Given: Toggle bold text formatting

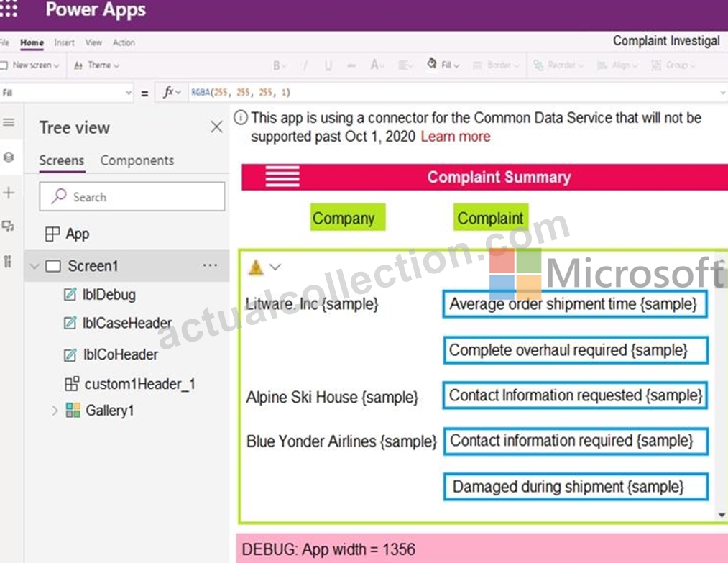Looking at the screenshot, I should click(279, 65).
